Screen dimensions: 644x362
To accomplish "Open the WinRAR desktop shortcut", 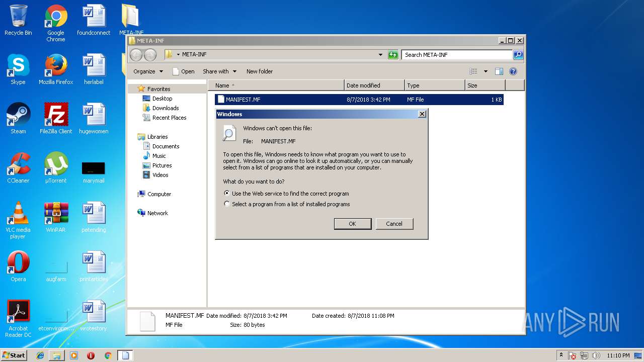I will click(x=56, y=217).
